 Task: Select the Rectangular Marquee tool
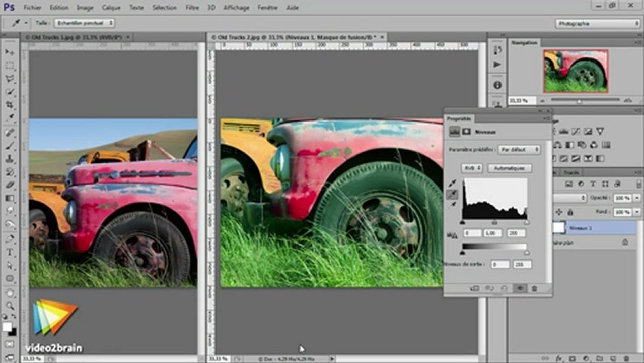point(10,66)
